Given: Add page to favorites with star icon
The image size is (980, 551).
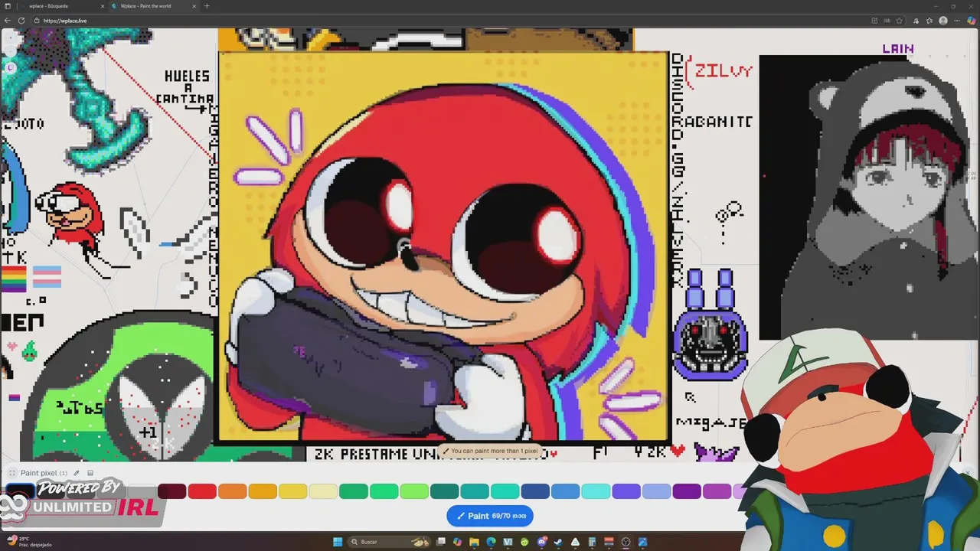Looking at the screenshot, I should pos(899,21).
